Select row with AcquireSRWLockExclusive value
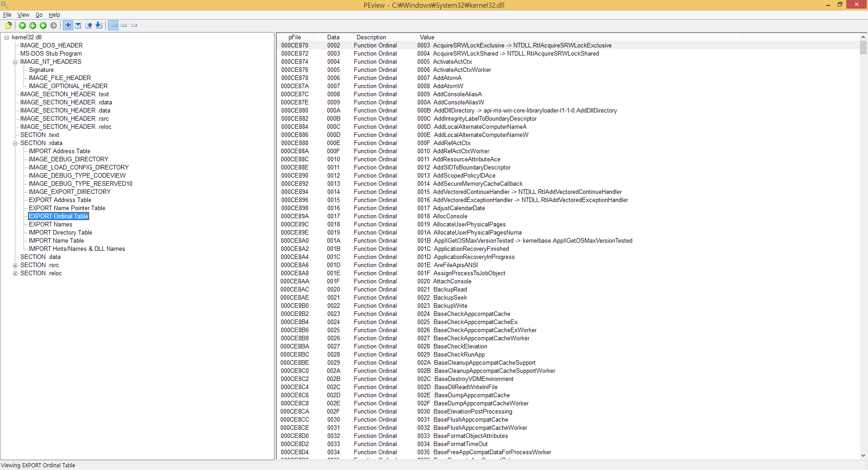The height and width of the screenshot is (470, 868). [568, 46]
